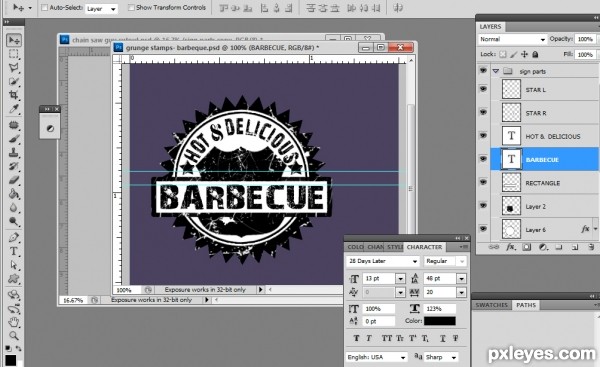
Task: Open the 13 pt font size dropdown
Action: pyautogui.click(x=400, y=279)
